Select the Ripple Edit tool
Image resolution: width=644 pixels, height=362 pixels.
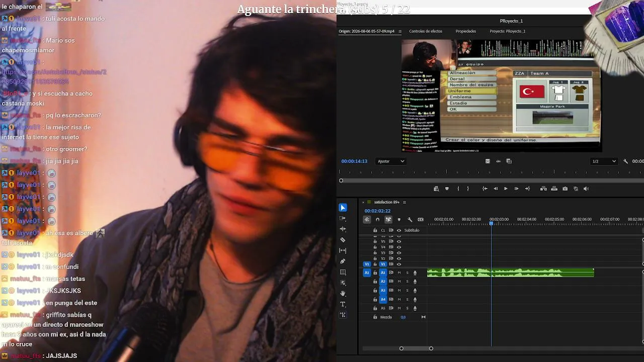[x=343, y=229]
